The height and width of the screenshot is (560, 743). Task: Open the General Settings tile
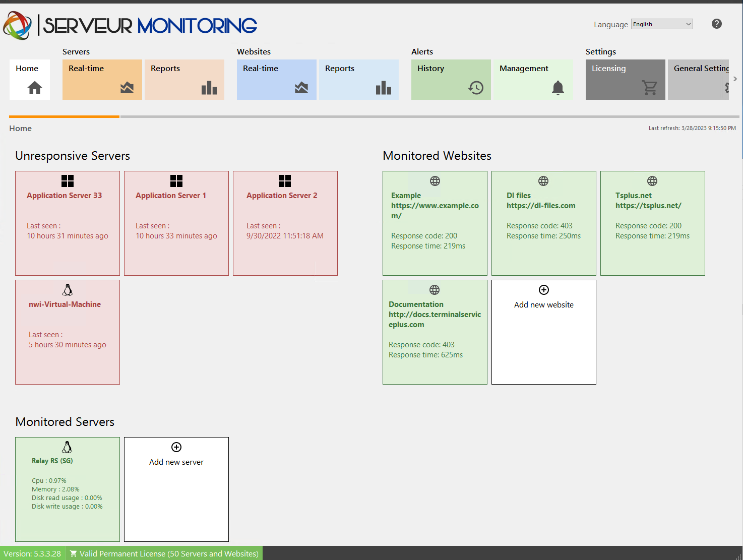(x=698, y=80)
